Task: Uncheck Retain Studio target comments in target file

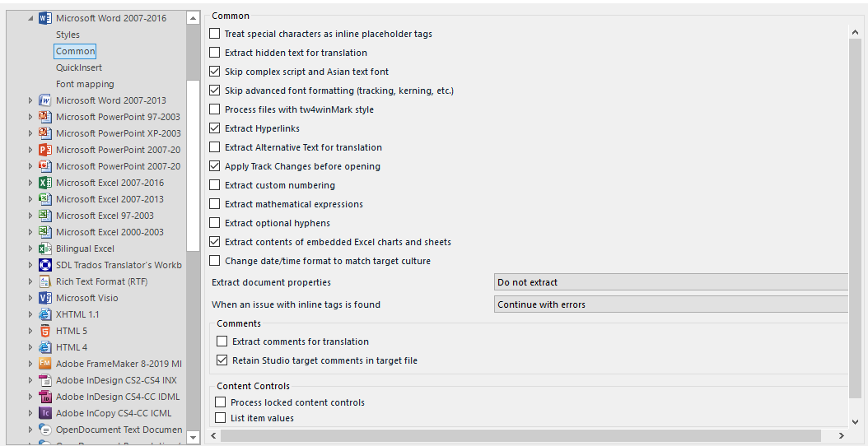Action: (x=222, y=360)
